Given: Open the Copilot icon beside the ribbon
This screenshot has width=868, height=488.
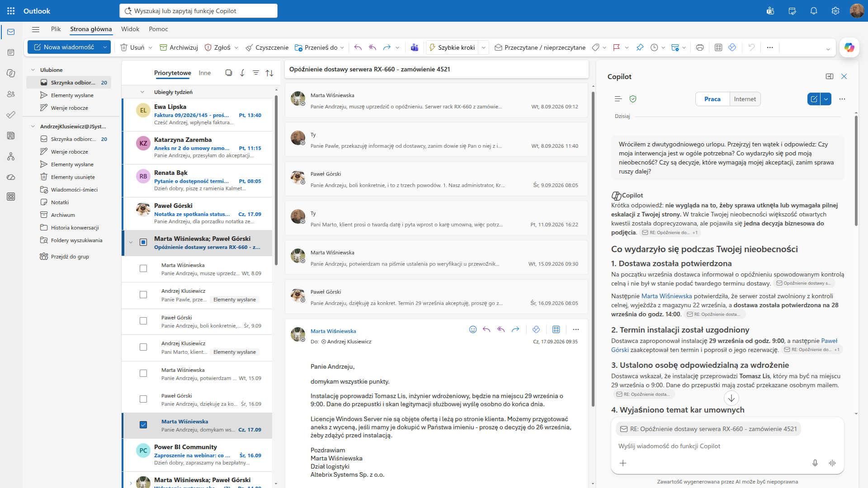Looking at the screenshot, I should (849, 47).
